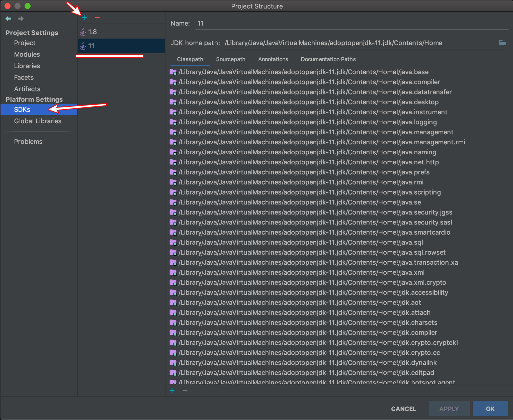Select the 1.8 JDK entry
The width and height of the screenshot is (513, 420).
click(92, 32)
